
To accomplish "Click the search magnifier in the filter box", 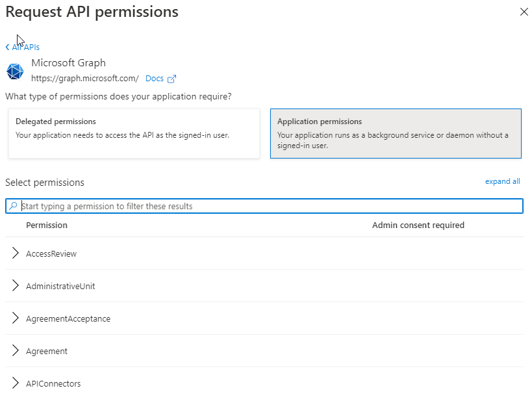I will tap(14, 205).
